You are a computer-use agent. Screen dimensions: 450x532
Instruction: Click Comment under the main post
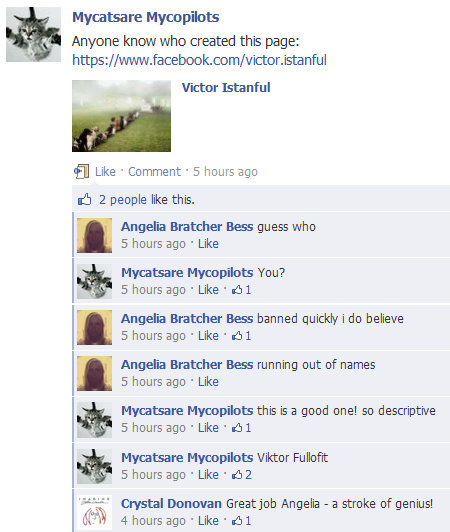pos(154,172)
